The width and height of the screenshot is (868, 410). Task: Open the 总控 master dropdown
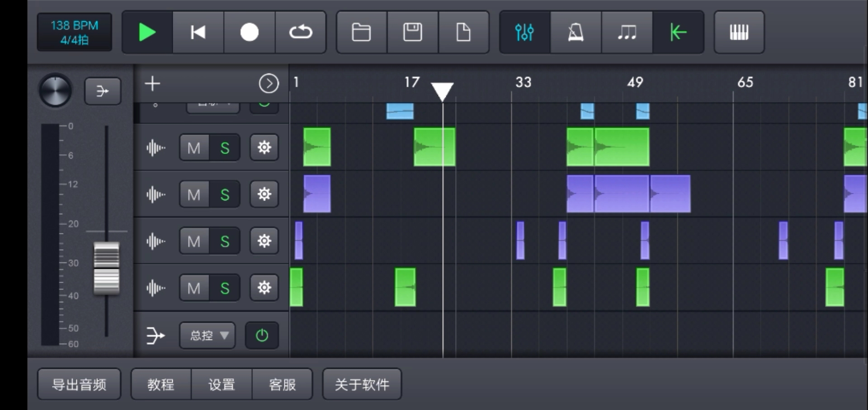208,335
